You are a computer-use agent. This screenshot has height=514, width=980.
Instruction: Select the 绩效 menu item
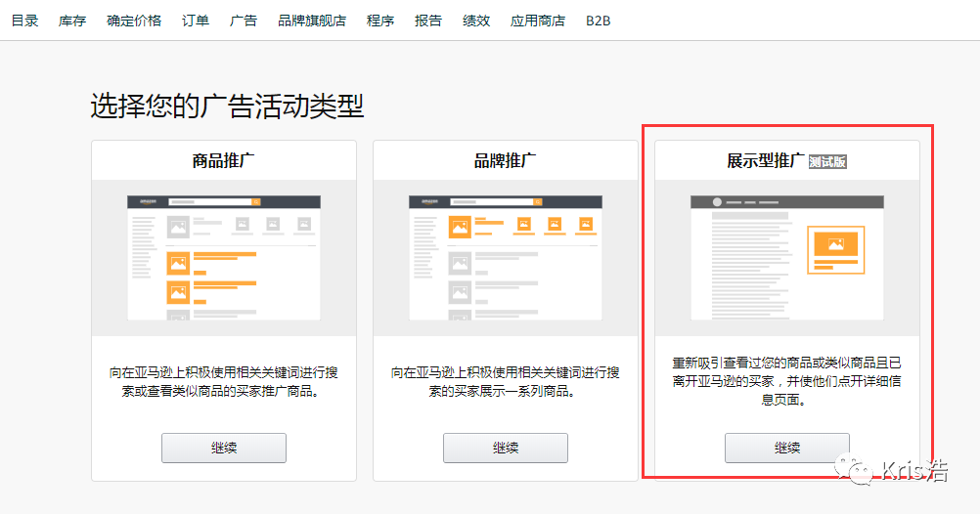point(476,21)
